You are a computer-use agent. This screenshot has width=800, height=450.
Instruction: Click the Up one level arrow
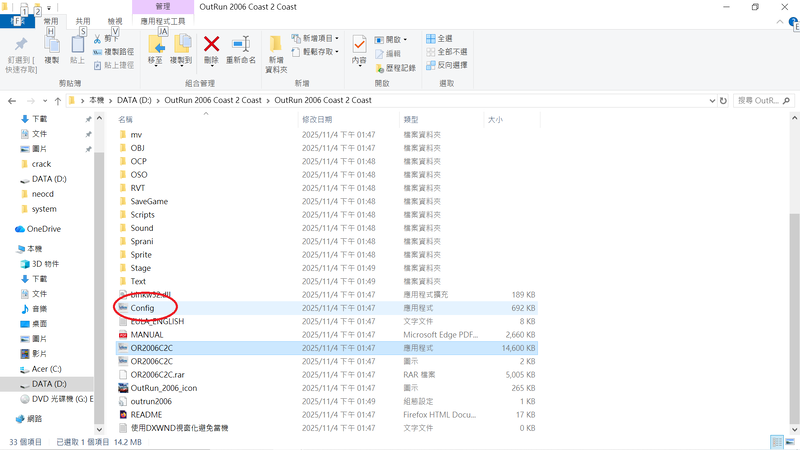tap(58, 101)
